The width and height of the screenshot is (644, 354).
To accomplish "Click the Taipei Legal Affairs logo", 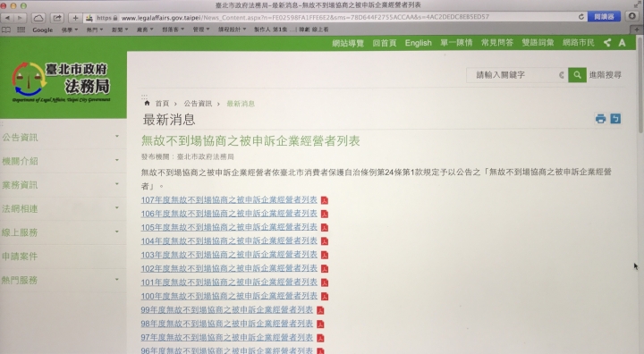I will point(61,81).
